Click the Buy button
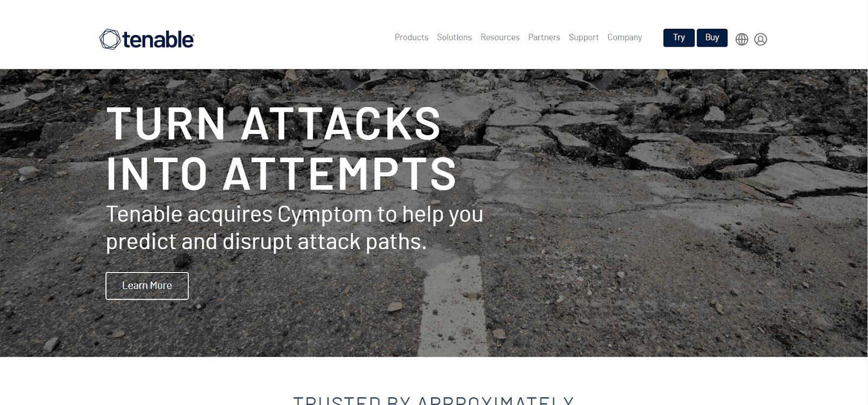This screenshot has width=868, height=405. coord(712,37)
